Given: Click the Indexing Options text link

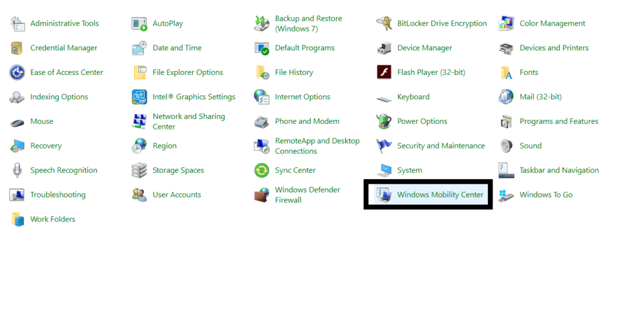Looking at the screenshot, I should (x=59, y=97).
